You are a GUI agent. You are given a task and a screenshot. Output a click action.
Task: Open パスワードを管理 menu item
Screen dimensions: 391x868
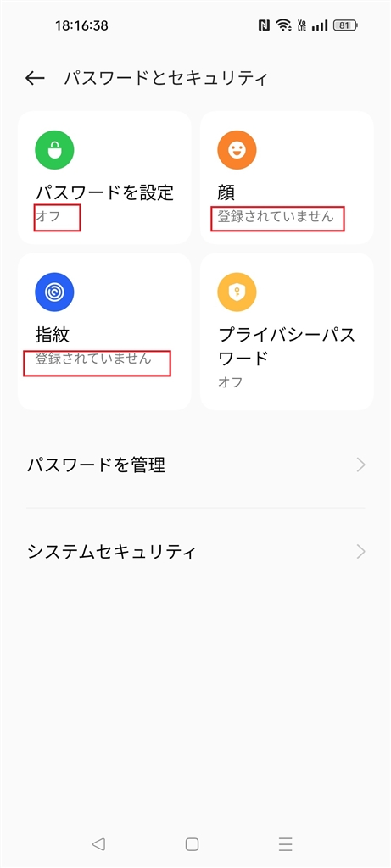coord(195,465)
